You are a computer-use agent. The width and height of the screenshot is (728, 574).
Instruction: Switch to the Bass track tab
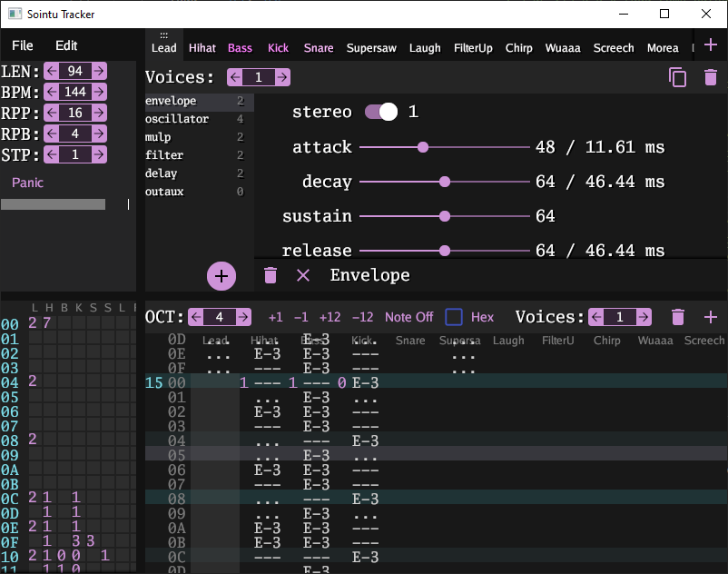coord(240,48)
